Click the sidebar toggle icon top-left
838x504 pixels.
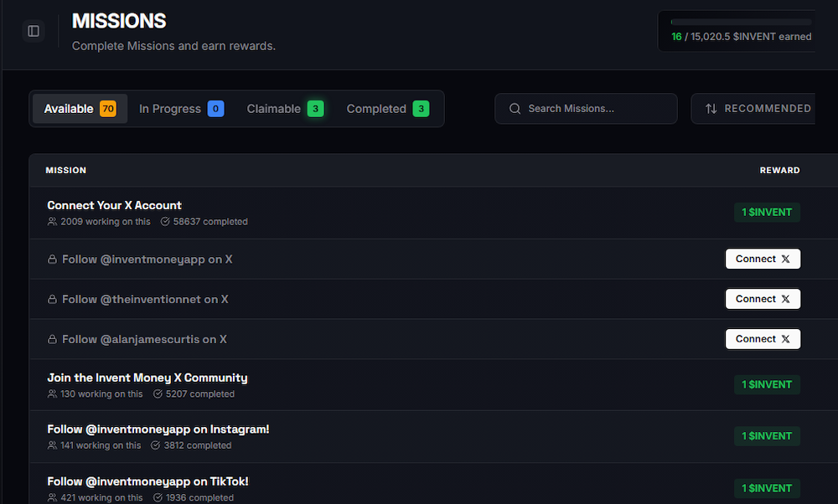(x=33, y=30)
